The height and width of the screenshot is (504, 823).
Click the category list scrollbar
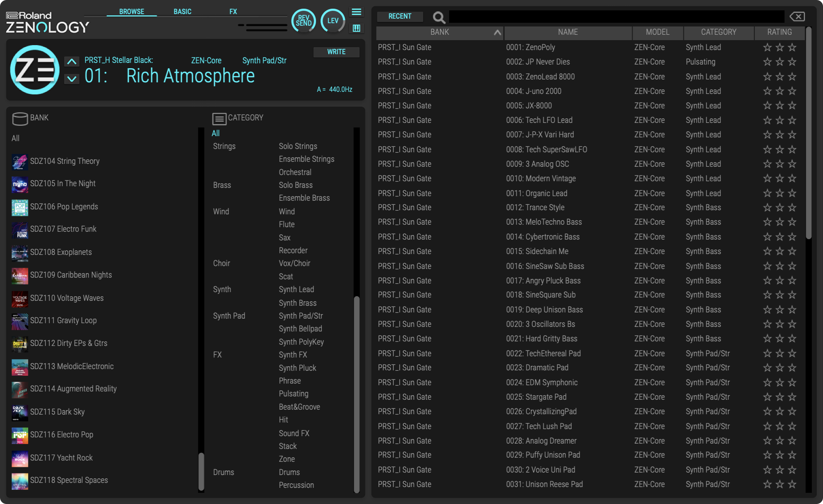[356, 394]
